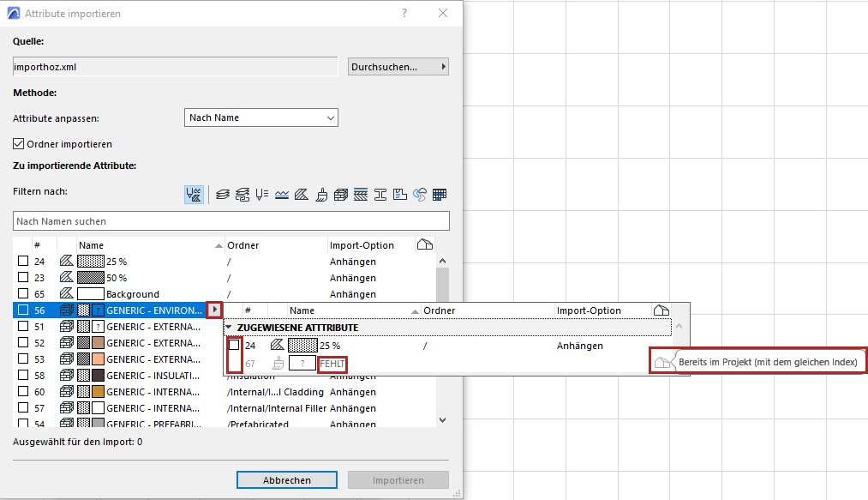Click the 25 % fill swatch in main list
868x500 pixels.
click(91, 261)
